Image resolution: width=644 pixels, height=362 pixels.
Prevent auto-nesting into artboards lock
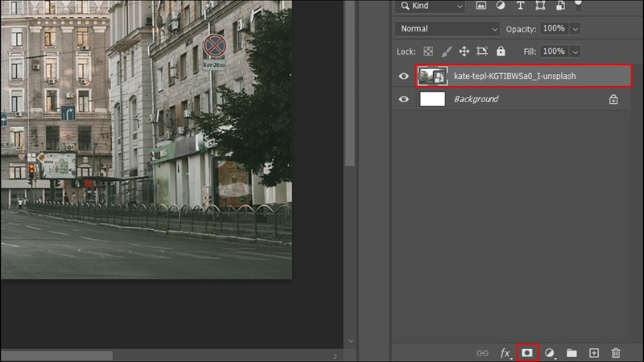[481, 51]
